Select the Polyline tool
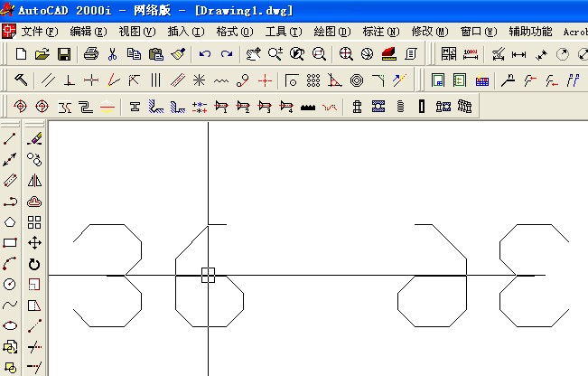The image size is (588, 376). tap(10, 202)
